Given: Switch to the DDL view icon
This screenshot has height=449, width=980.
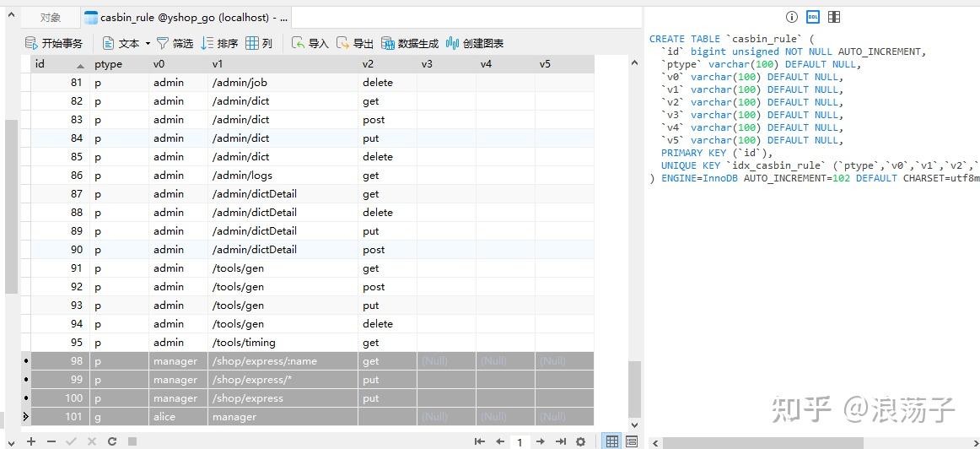Looking at the screenshot, I should (812, 17).
